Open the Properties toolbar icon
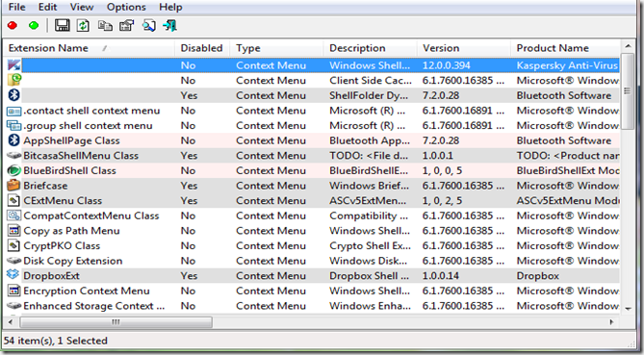 click(126, 26)
